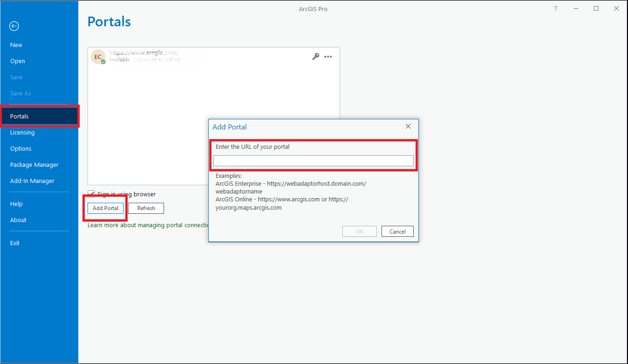Click the Add Portal button

[x=106, y=208]
